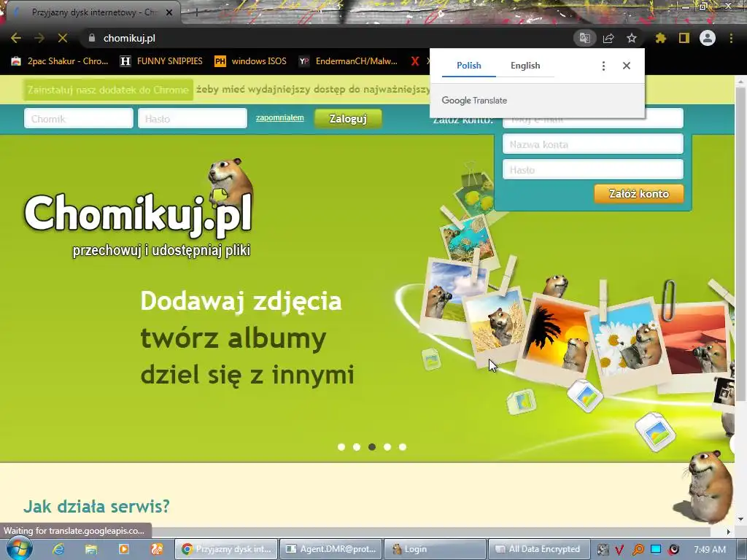Focus the Nazwa konta registration field

593,144
